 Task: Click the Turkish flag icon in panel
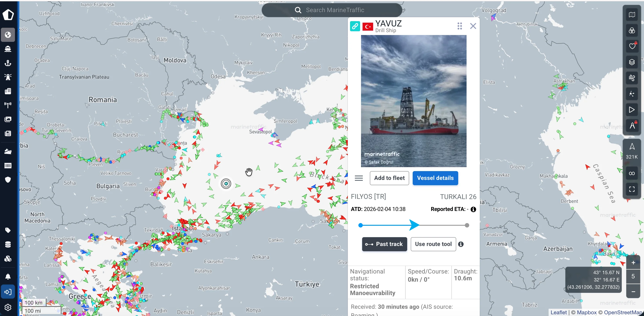368,26
